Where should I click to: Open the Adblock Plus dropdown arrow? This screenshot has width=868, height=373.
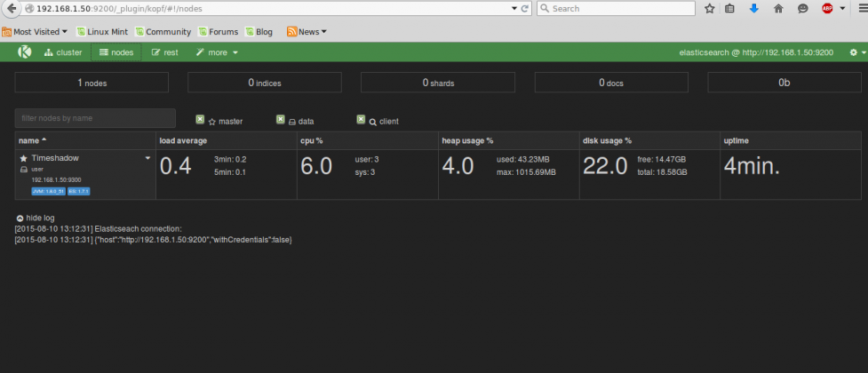842,8
